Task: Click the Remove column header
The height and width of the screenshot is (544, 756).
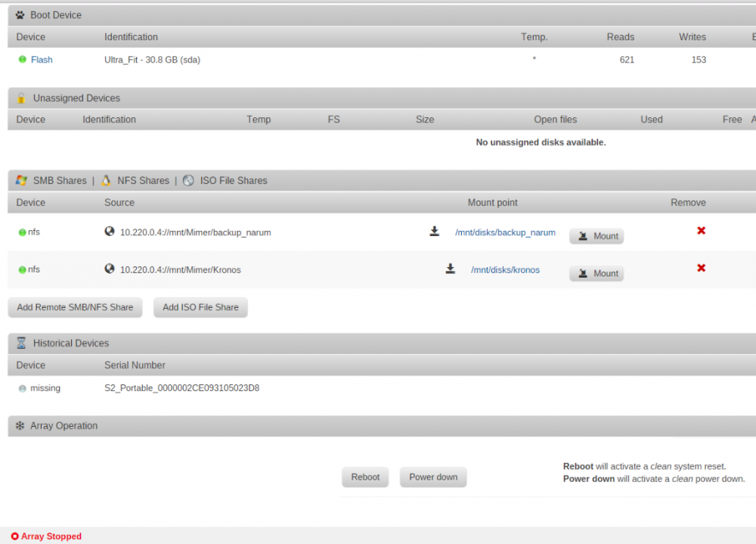Action: point(688,203)
